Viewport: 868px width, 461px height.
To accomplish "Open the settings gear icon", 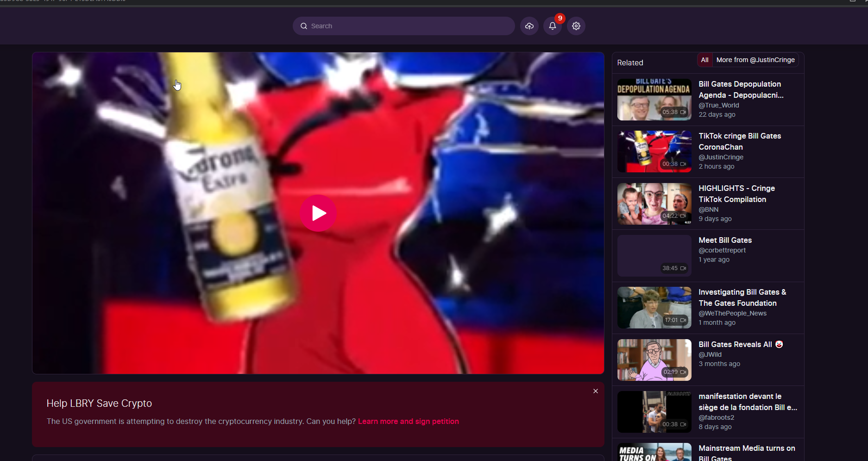I will [x=576, y=26].
